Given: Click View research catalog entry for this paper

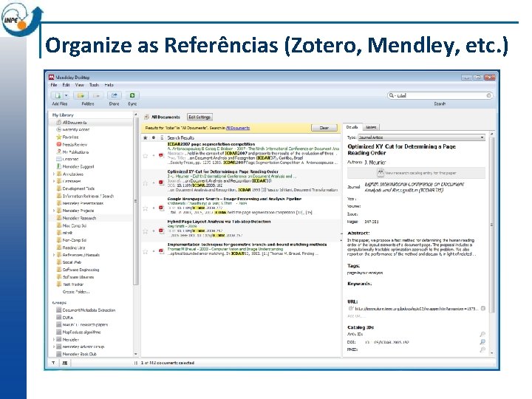Looking at the screenshot, I should point(416,173).
